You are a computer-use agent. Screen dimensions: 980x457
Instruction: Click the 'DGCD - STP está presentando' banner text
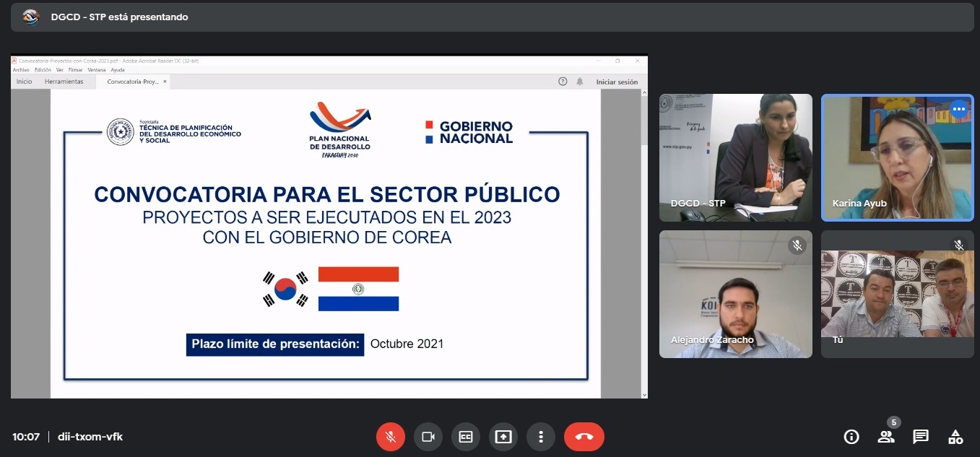tap(119, 17)
